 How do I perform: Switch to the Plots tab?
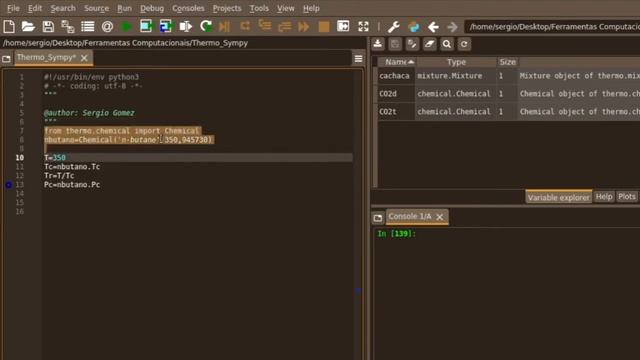627,197
